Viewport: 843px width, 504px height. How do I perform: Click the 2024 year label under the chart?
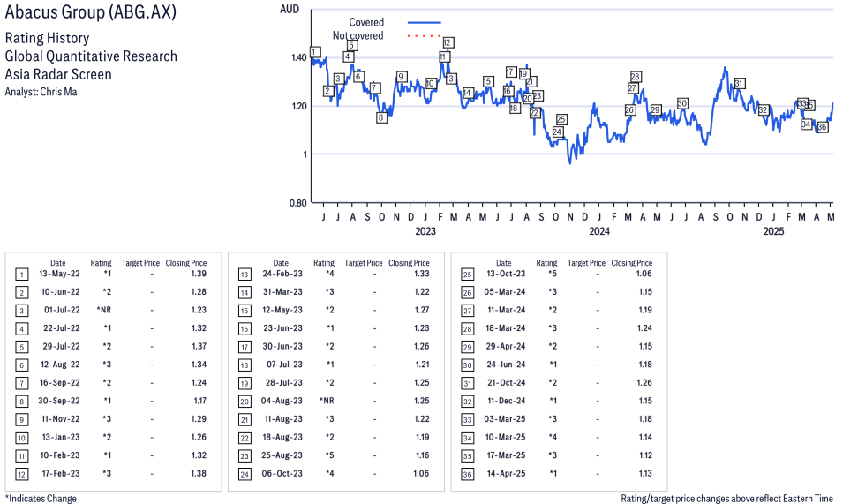[599, 231]
